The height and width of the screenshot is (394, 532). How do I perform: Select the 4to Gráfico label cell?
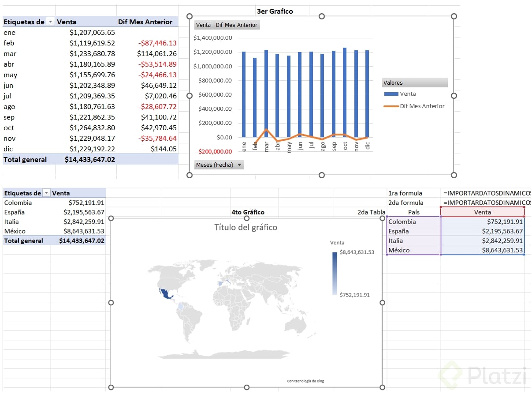(x=248, y=212)
